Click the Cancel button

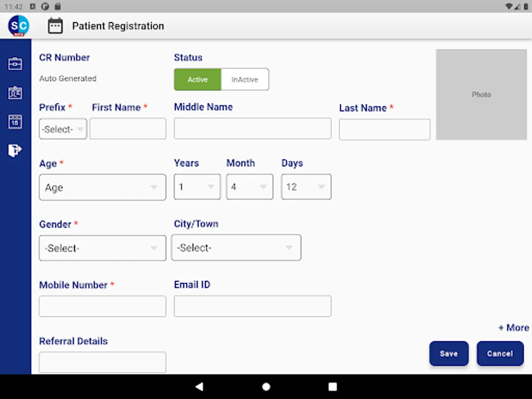pyautogui.click(x=500, y=353)
